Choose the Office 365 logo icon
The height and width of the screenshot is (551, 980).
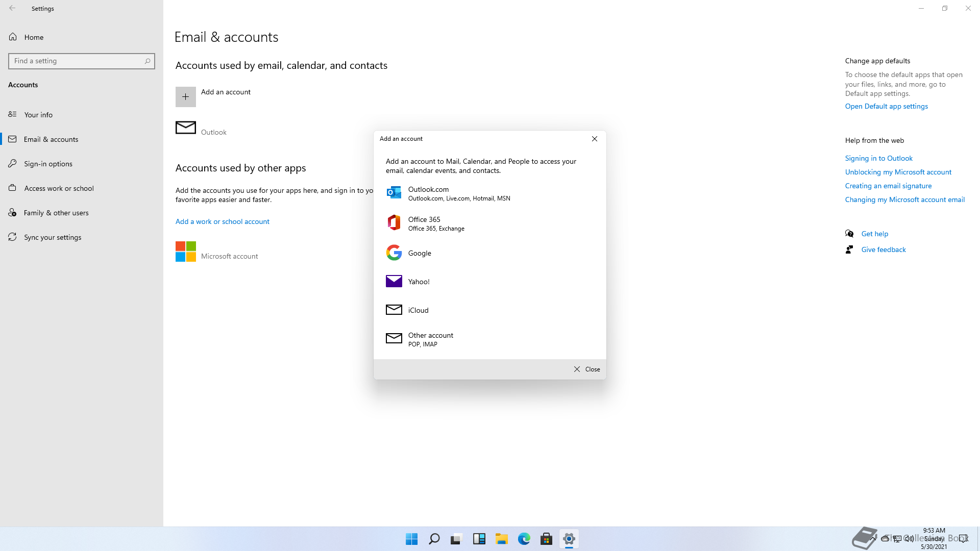pos(394,223)
